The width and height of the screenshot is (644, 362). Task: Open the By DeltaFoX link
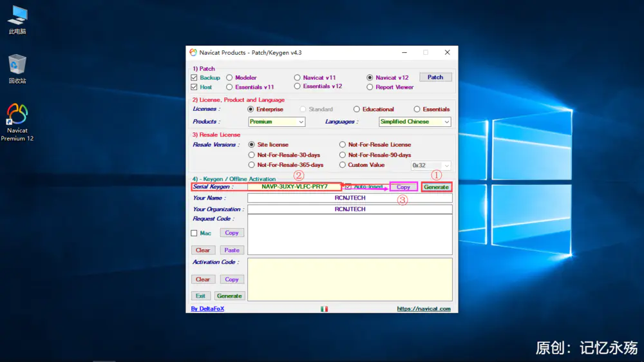[x=207, y=309]
